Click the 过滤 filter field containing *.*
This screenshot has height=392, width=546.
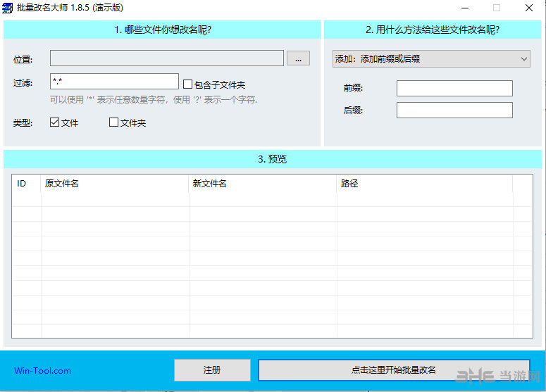(x=114, y=82)
